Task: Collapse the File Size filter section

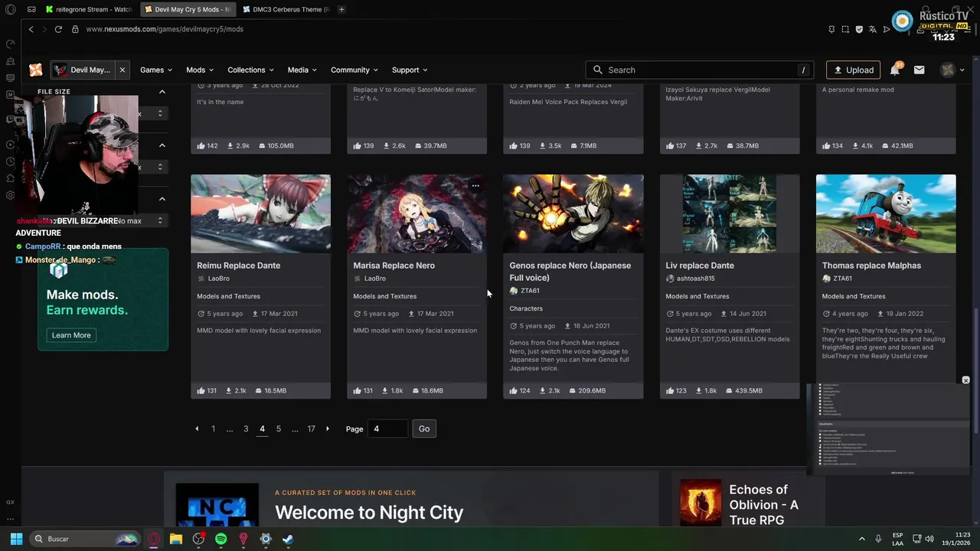Action: coord(162,92)
